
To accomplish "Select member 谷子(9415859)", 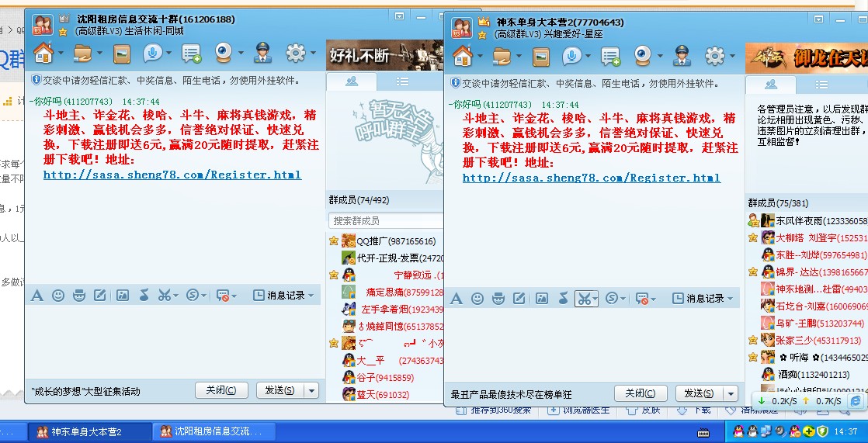I will pyautogui.click(x=386, y=378).
